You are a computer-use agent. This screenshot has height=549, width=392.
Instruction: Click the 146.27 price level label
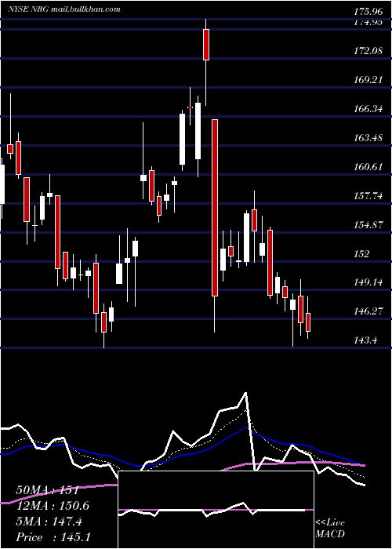point(368,311)
